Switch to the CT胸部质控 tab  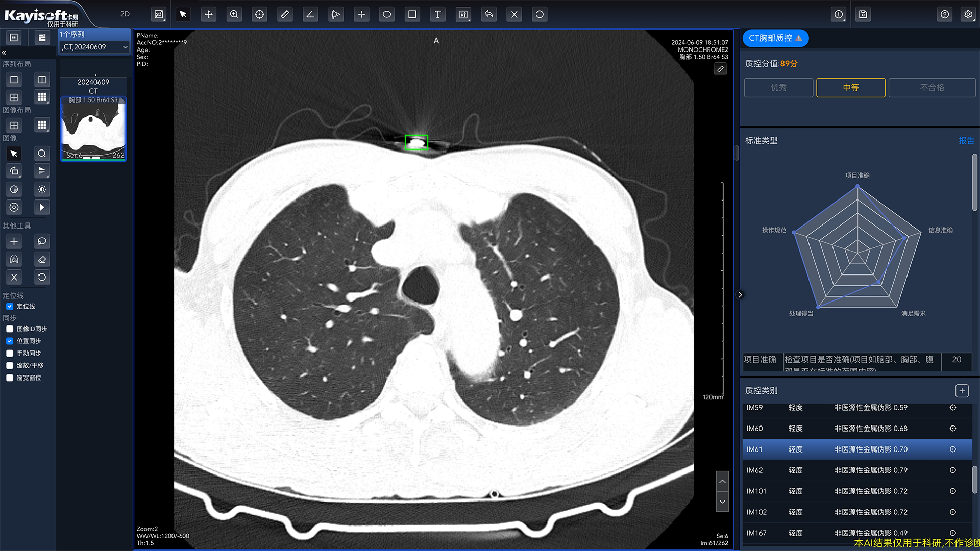(x=775, y=38)
